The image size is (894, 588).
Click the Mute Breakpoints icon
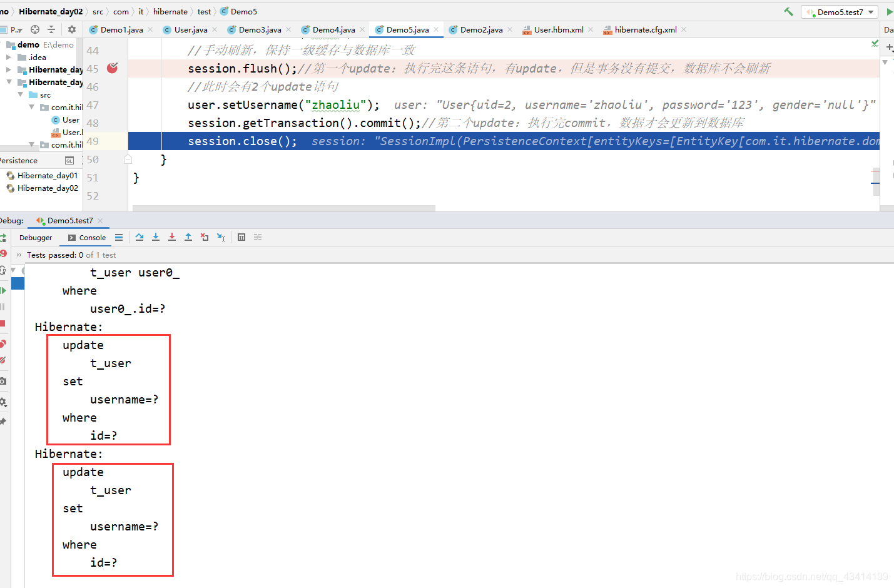pos(3,360)
